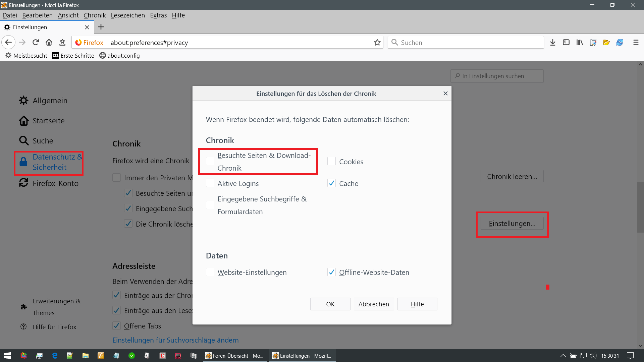Image resolution: width=644 pixels, height=362 pixels.
Task: Enable Besuchte Seiten & Download-Chronik checkbox
Action: click(210, 161)
